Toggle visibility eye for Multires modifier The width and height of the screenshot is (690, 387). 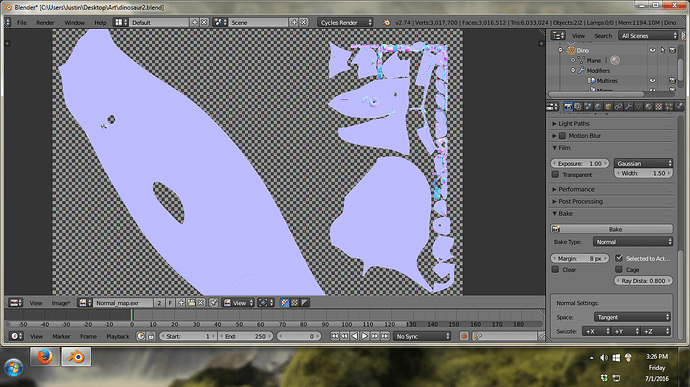coord(652,81)
